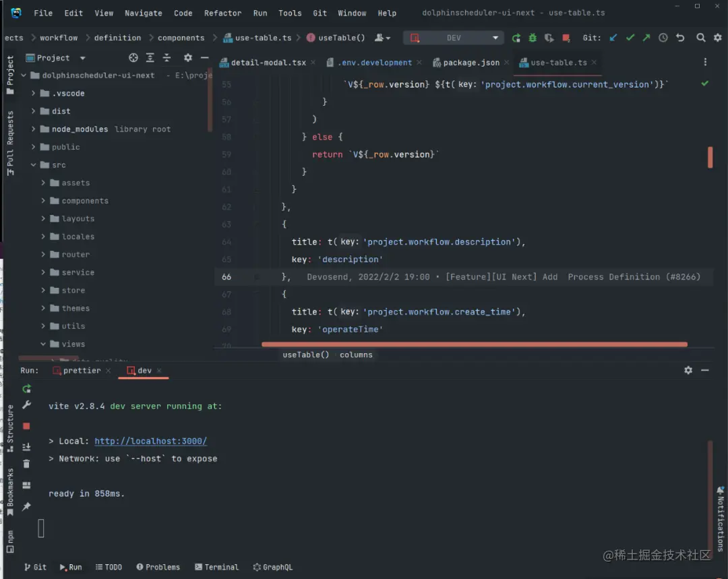Image resolution: width=728 pixels, height=579 pixels.
Task: Click the useTable() breadcrumb below editor
Action: coord(305,355)
